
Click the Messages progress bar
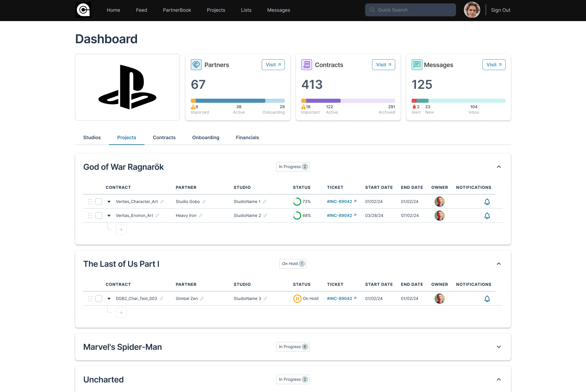coord(459,101)
